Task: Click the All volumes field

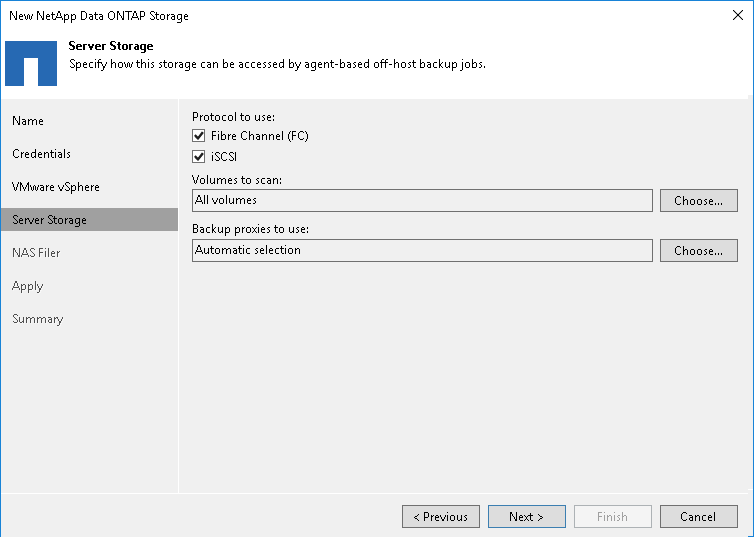Action: coord(422,200)
